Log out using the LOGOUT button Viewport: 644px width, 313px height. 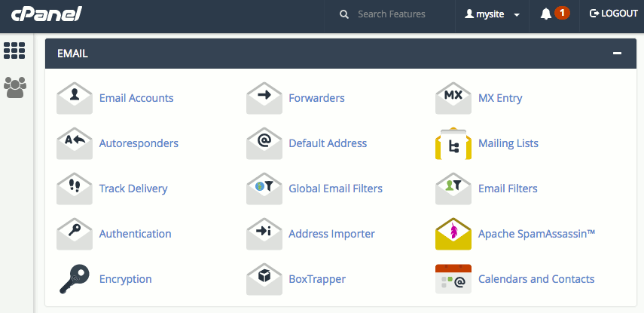point(613,14)
